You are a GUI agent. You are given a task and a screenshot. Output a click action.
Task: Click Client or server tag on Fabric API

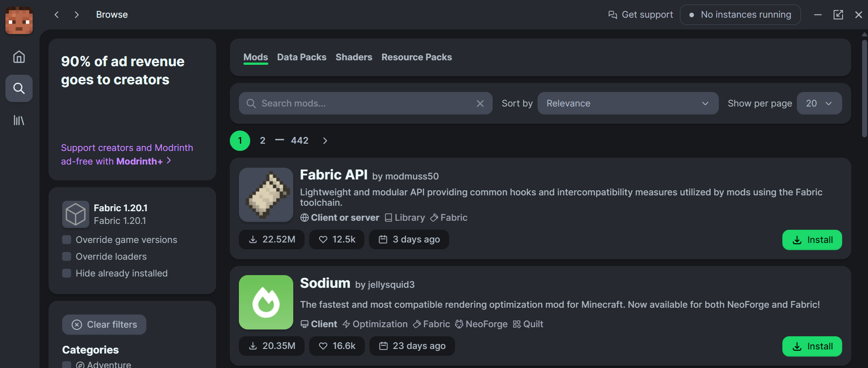click(339, 218)
